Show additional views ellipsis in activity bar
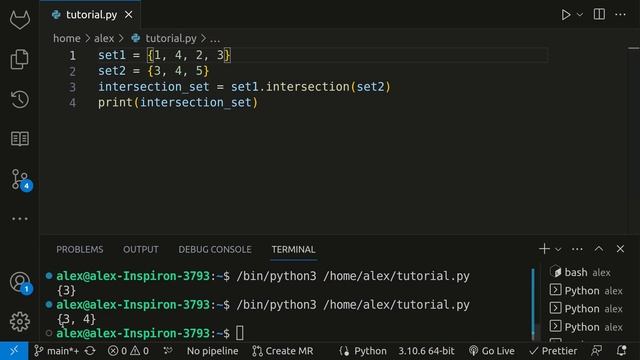 (x=20, y=219)
